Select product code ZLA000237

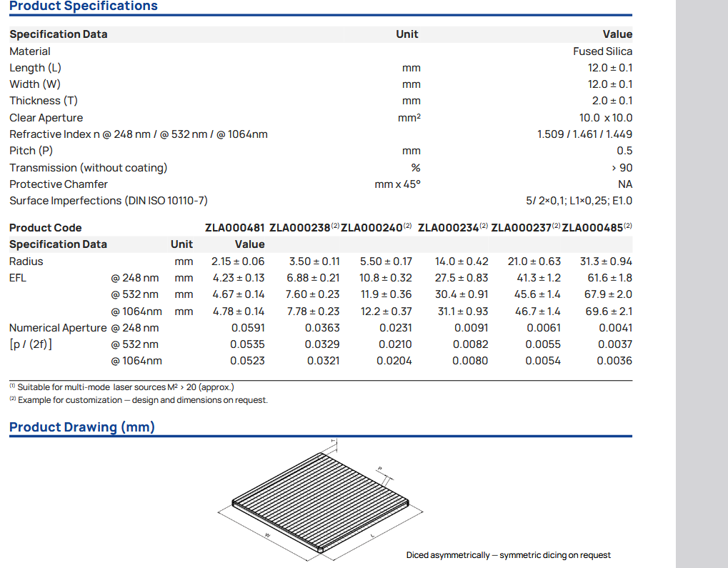tap(522, 228)
